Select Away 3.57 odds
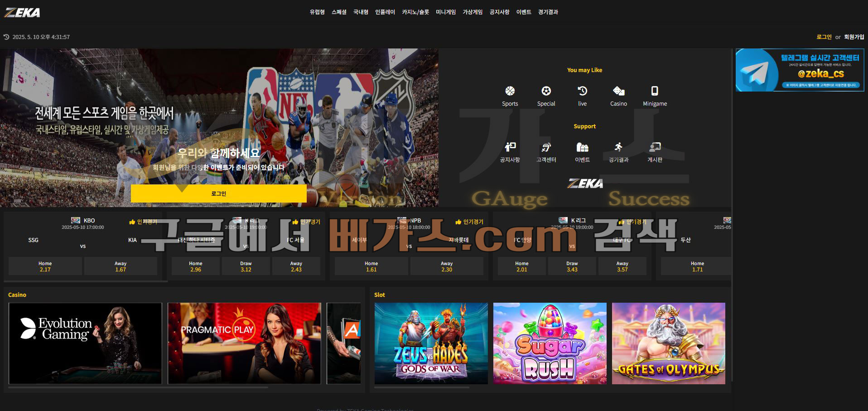This screenshot has height=411, width=868. [622, 266]
